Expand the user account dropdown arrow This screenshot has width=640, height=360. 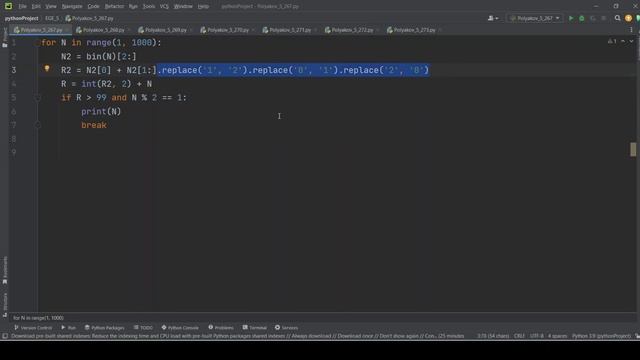coord(497,18)
